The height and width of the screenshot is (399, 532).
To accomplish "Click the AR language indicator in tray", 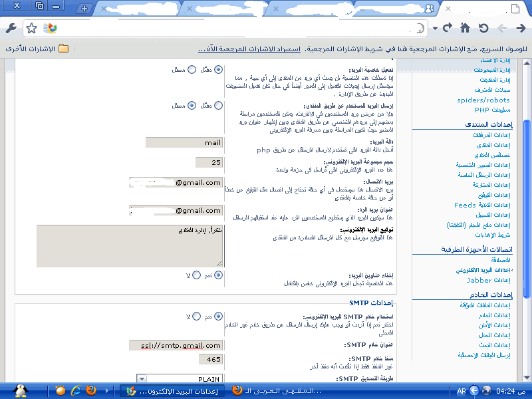I will pos(461,390).
